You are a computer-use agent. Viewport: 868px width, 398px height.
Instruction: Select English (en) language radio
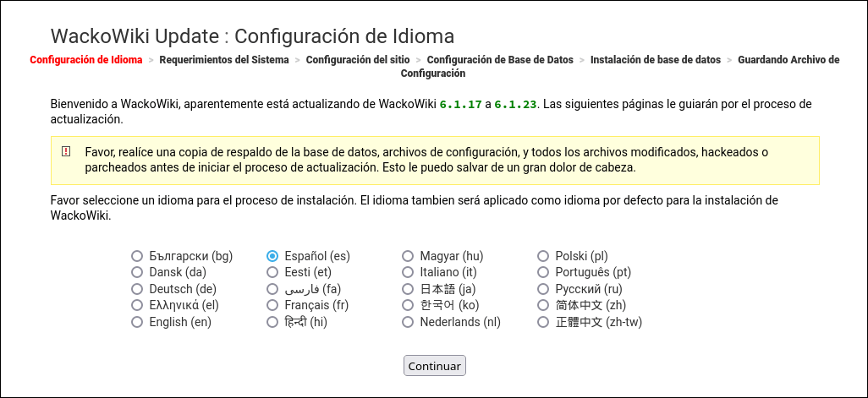(x=137, y=322)
